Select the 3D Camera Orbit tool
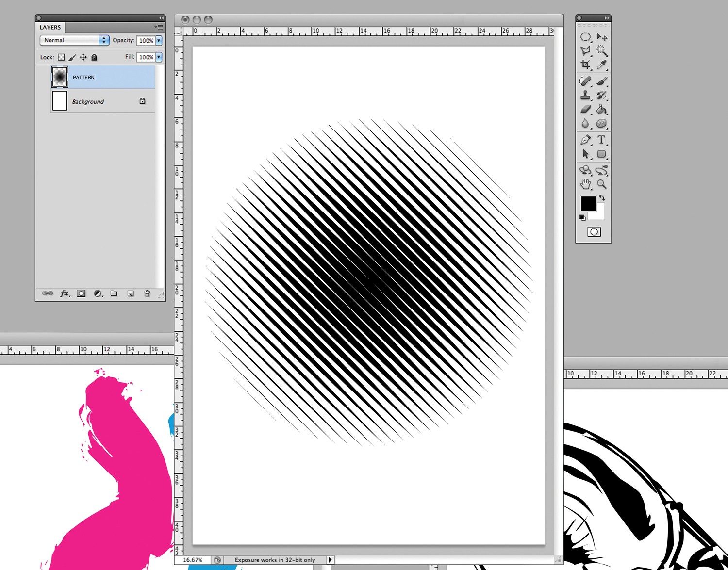 [602, 170]
